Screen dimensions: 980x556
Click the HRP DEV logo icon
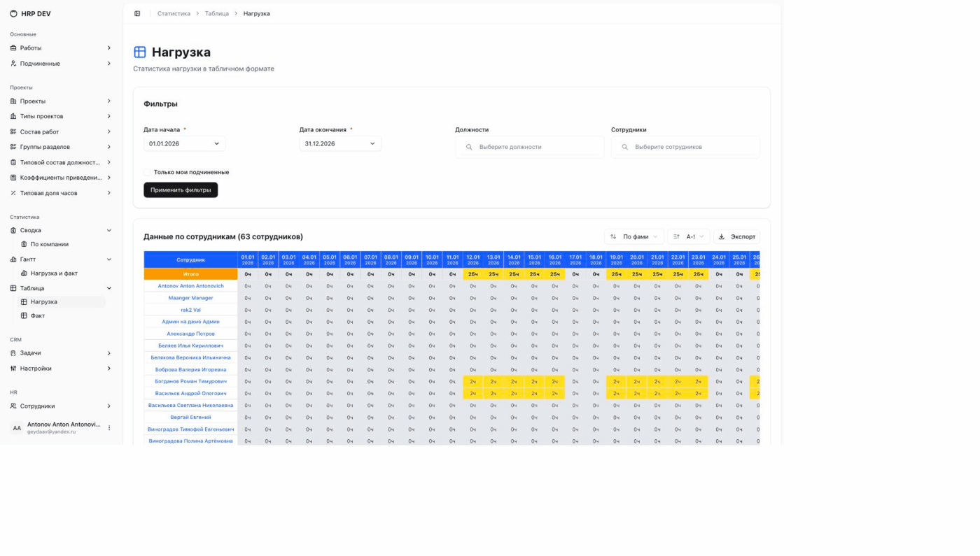pyautogui.click(x=13, y=13)
